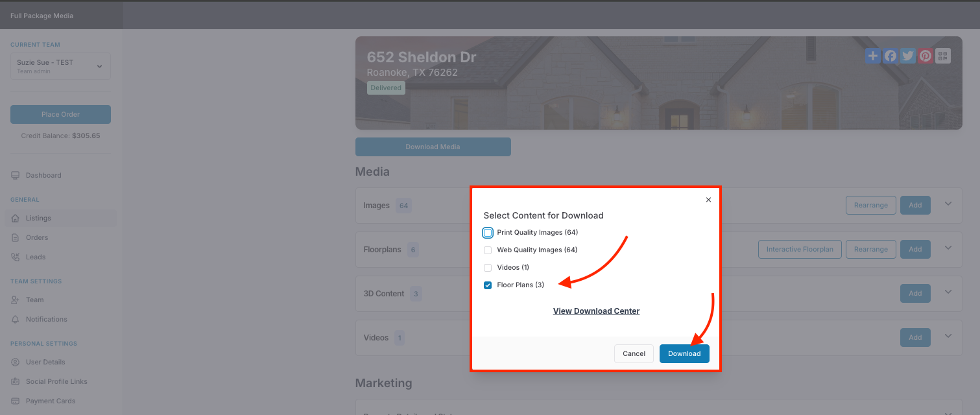Click the Place Order button
The width and height of the screenshot is (980, 415).
click(60, 114)
